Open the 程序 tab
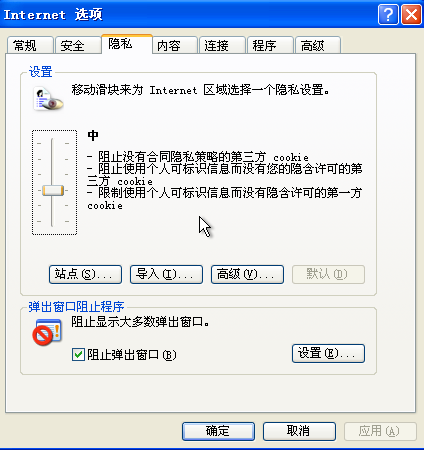Screen dimensions: 424x450 coord(270,45)
